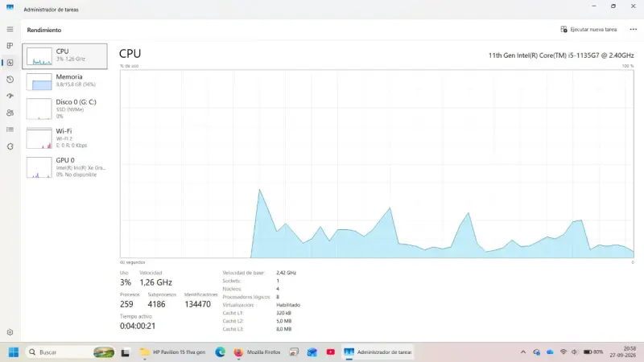Select the Memoria performance item
This screenshot has width=644, height=362.
tap(65, 81)
